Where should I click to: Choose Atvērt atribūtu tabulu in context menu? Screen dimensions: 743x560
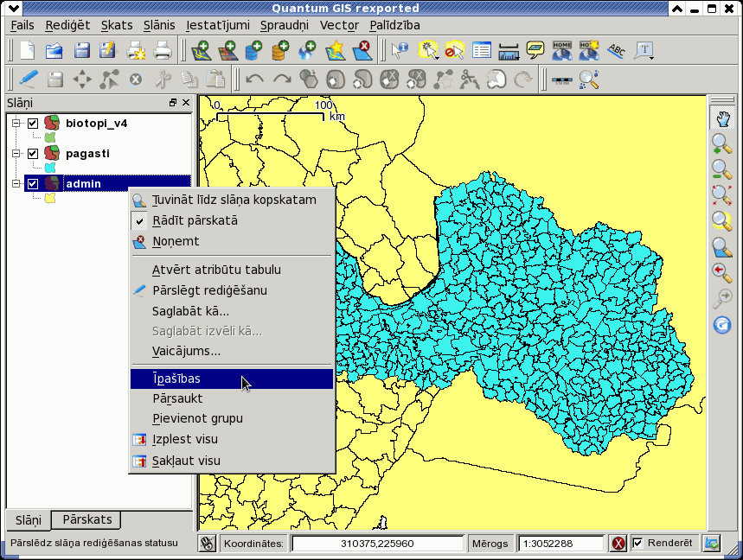point(232,270)
